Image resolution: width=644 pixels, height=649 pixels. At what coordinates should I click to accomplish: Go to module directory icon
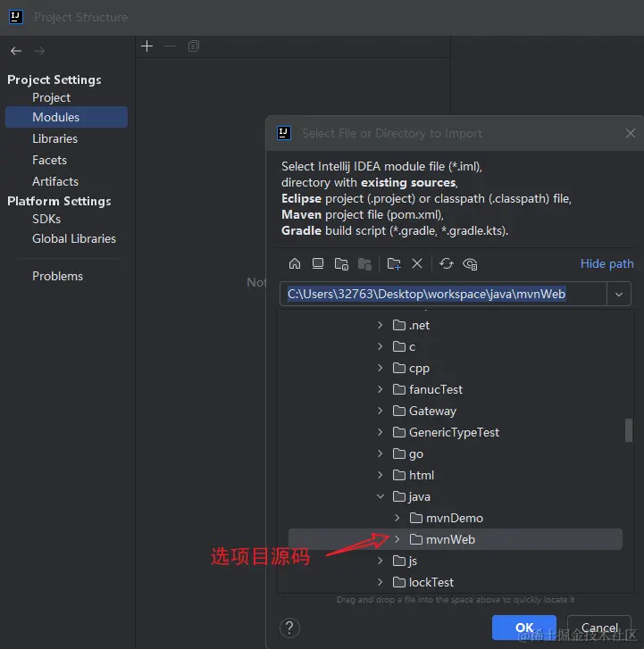pos(364,264)
